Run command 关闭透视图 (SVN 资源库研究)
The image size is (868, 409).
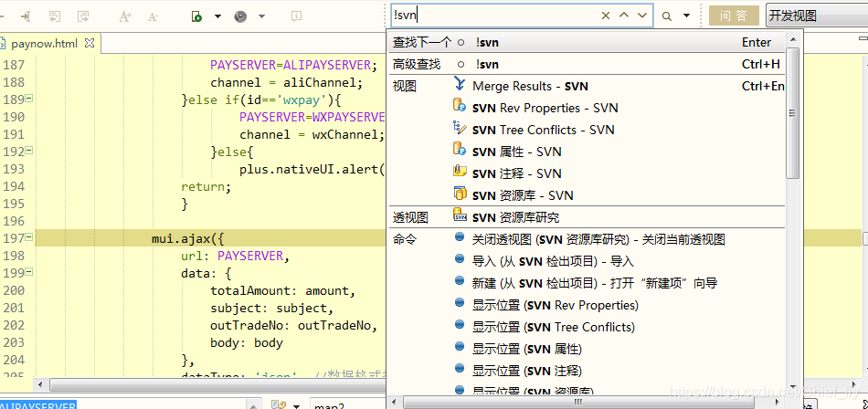pyautogui.click(x=598, y=239)
